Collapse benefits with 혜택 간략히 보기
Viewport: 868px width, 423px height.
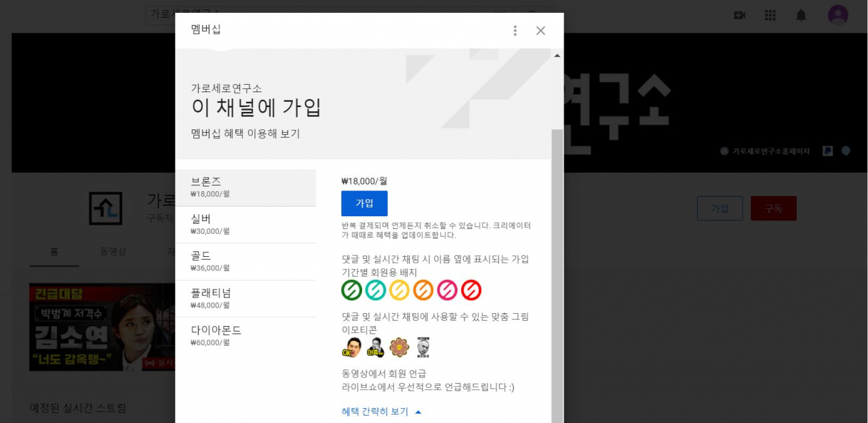(382, 411)
